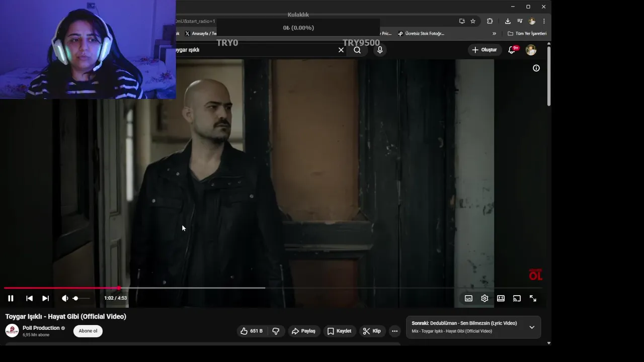Click install app icon in address bar
Screen dimensions: 644x362
click(x=462, y=21)
